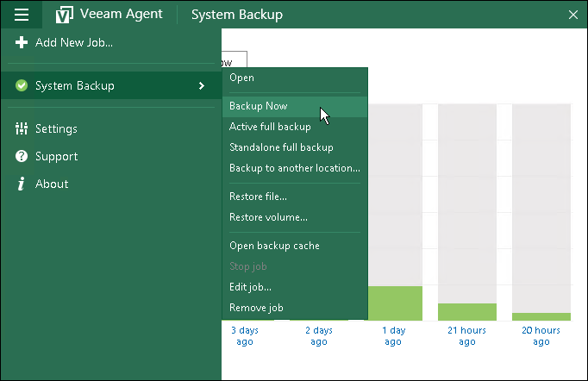The image size is (588, 381).
Task: Open Settings from the side menu
Action: (x=111, y=128)
